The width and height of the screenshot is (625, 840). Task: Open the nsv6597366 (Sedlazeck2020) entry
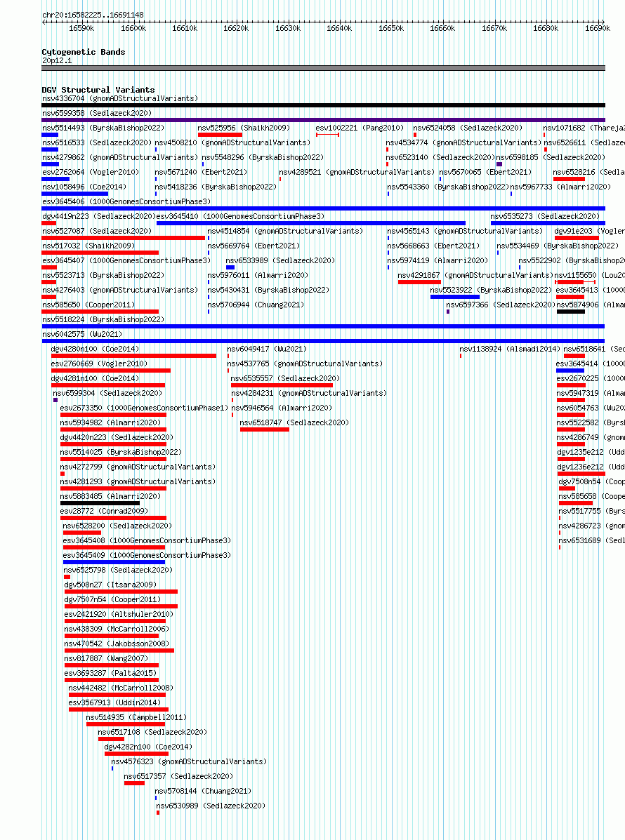click(501, 305)
